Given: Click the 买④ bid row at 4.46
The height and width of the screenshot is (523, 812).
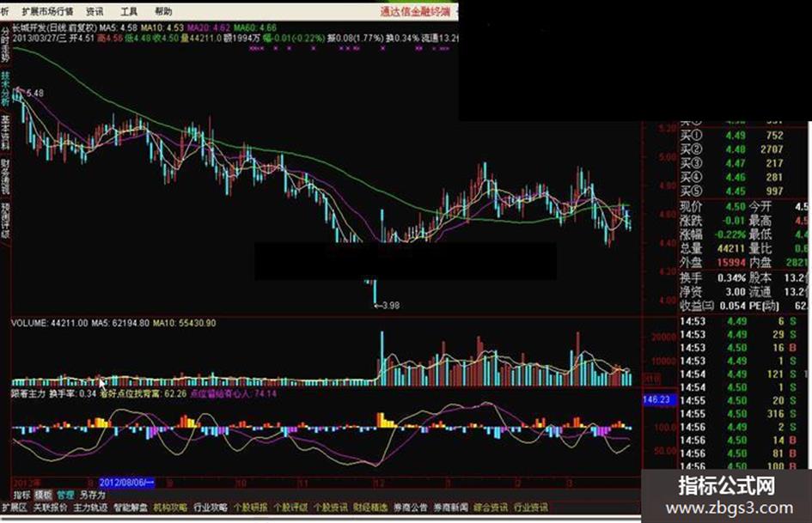Looking at the screenshot, I should [x=731, y=177].
